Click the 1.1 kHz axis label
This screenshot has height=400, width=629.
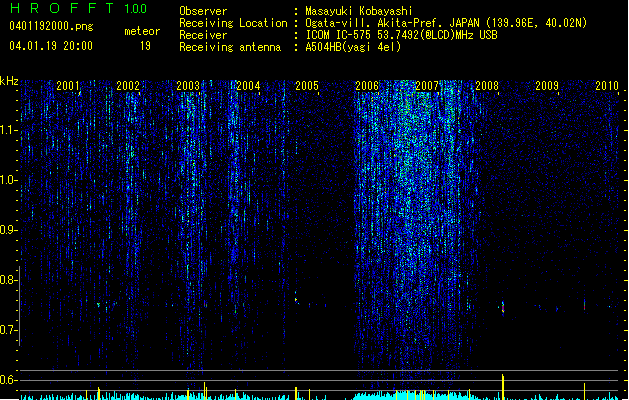[8, 130]
